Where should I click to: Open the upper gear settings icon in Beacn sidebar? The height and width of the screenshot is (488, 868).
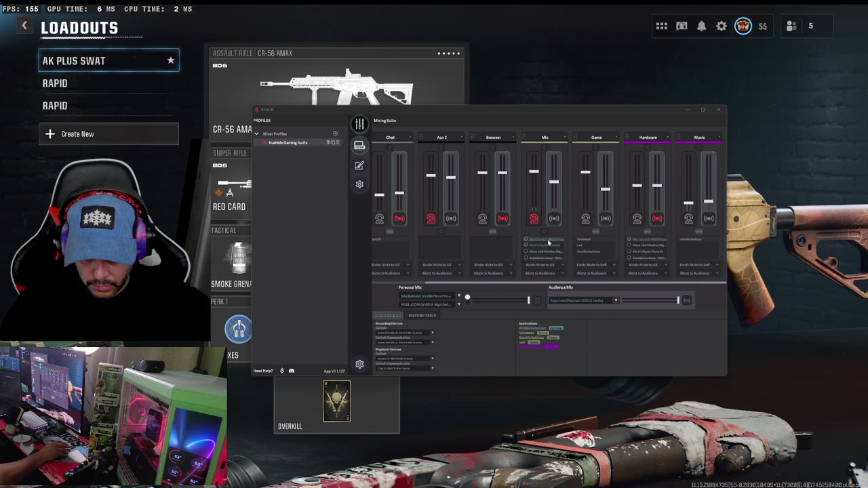[x=359, y=184]
